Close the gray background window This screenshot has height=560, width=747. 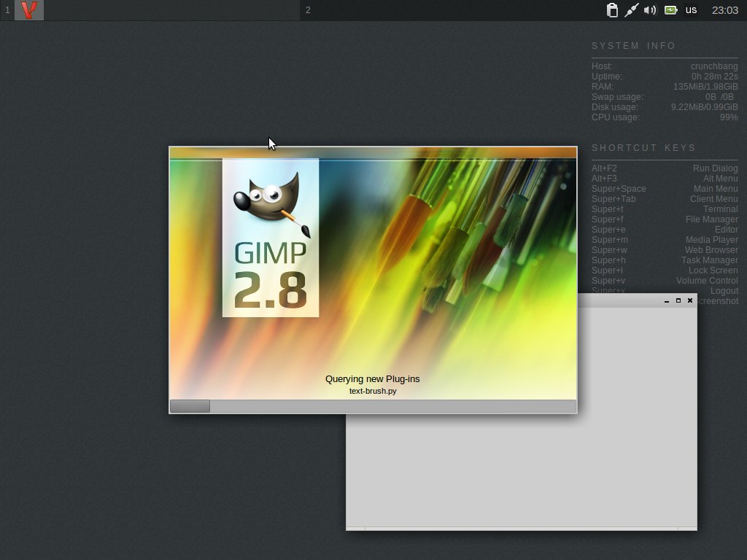click(x=690, y=300)
